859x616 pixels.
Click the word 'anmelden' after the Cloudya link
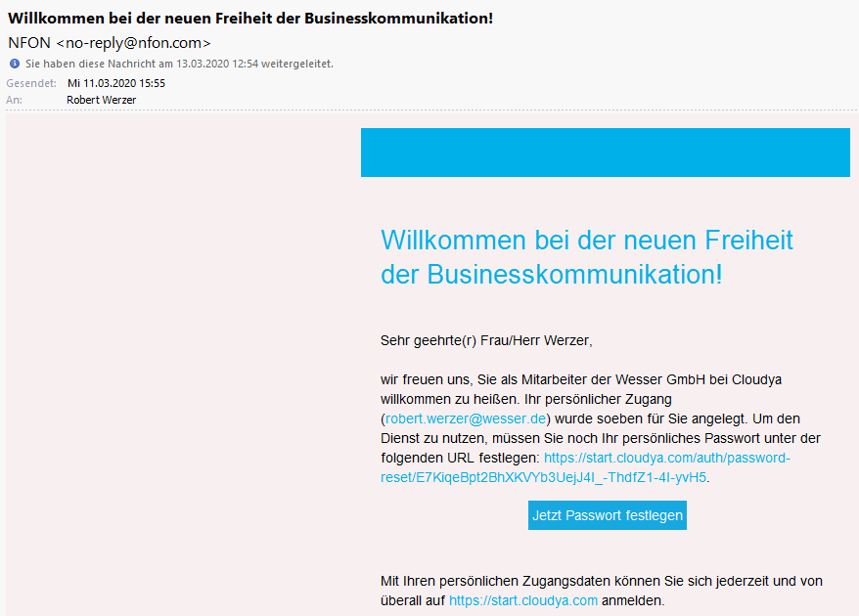tap(632, 600)
